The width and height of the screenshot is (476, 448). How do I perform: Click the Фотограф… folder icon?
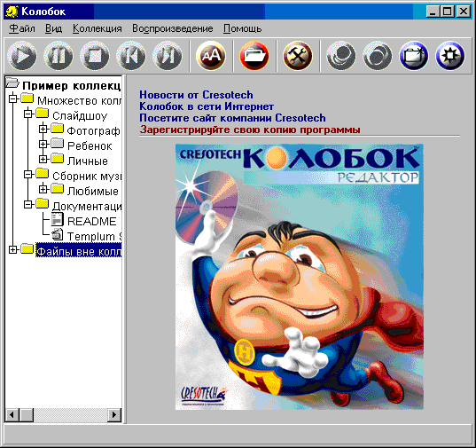(x=58, y=128)
